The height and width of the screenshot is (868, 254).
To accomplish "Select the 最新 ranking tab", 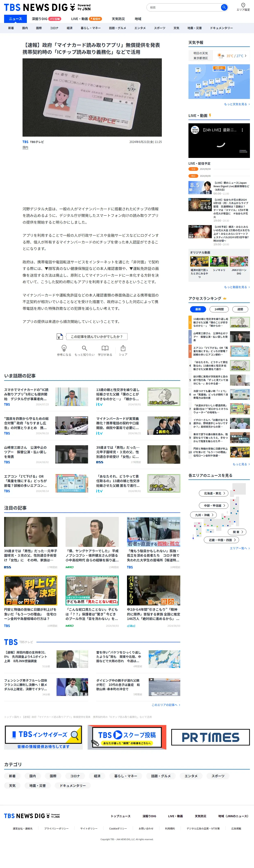I will tap(198, 309).
